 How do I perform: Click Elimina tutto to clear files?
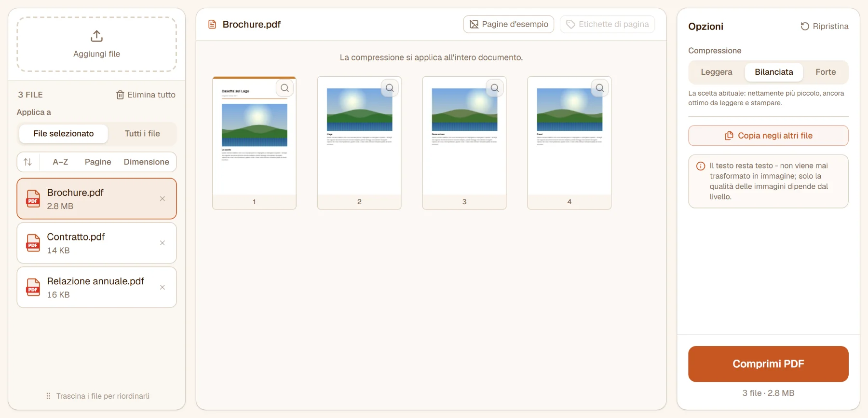click(x=146, y=95)
